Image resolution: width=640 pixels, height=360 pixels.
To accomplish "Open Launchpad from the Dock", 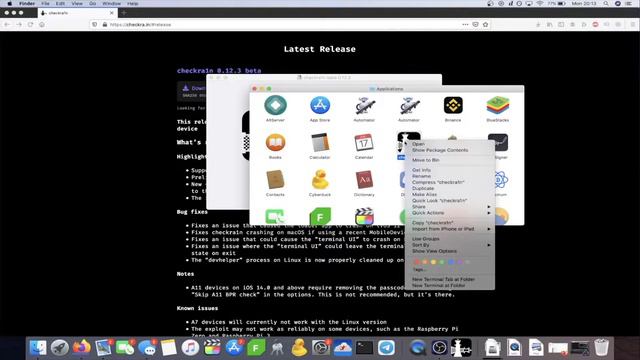I will 60,348.
